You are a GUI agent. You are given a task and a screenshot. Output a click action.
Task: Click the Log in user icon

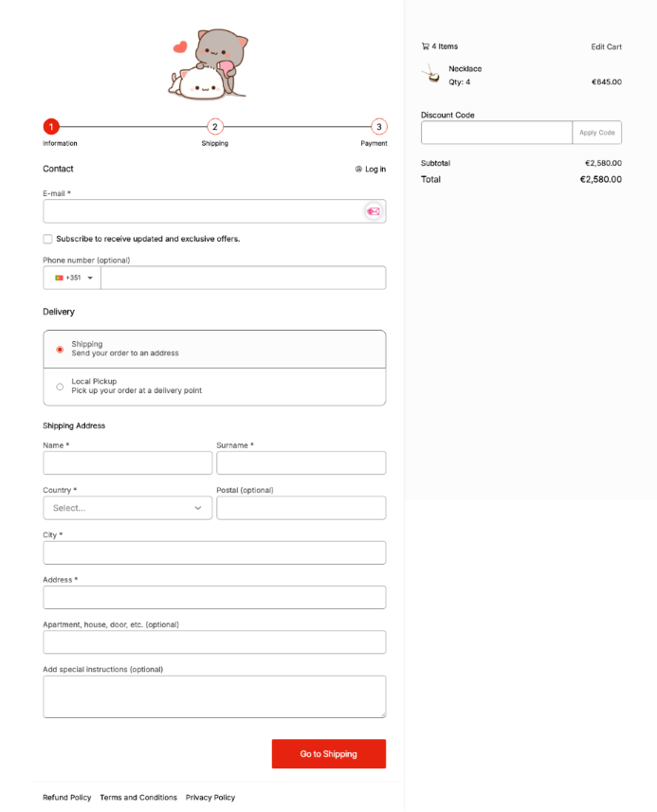[358, 170]
